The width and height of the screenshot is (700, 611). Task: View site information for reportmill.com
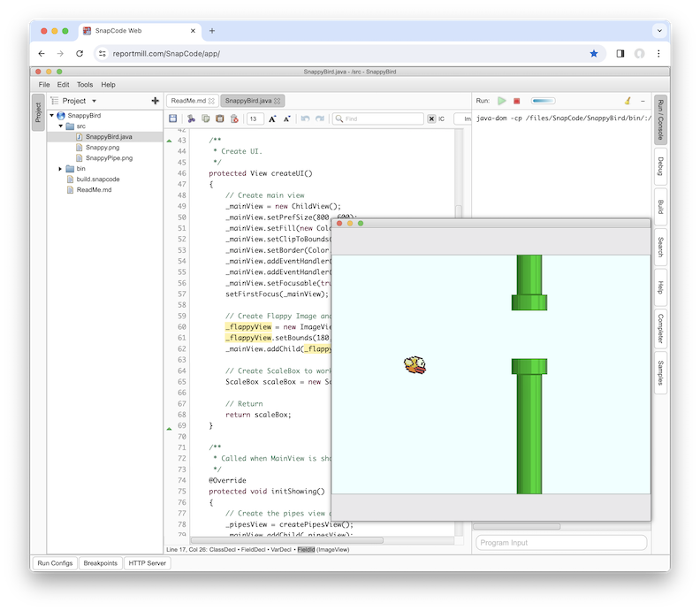[103, 54]
